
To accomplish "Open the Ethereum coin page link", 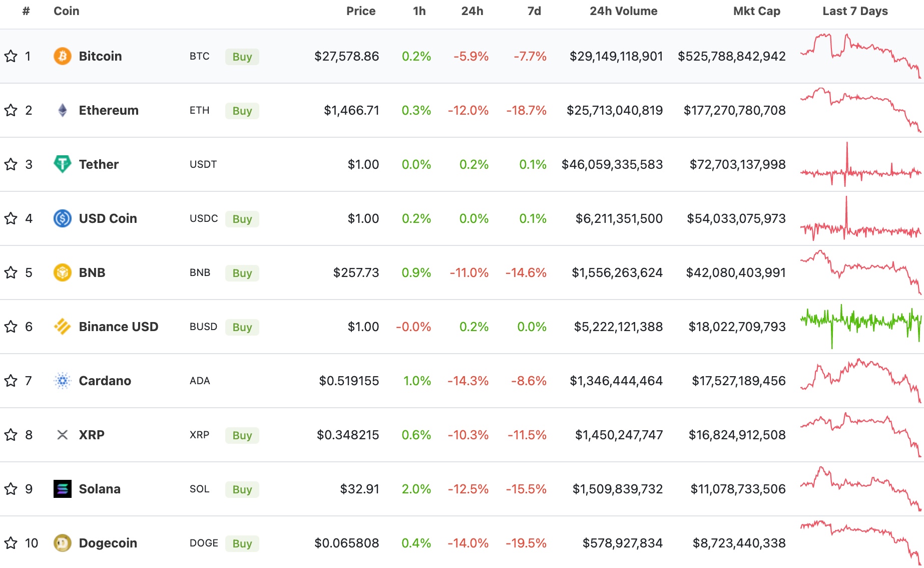I will [x=108, y=110].
